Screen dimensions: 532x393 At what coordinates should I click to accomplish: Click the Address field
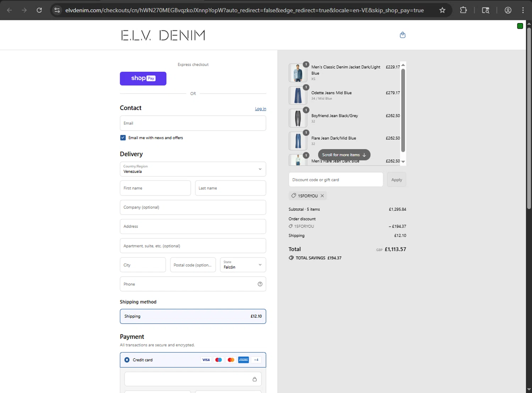193,226
